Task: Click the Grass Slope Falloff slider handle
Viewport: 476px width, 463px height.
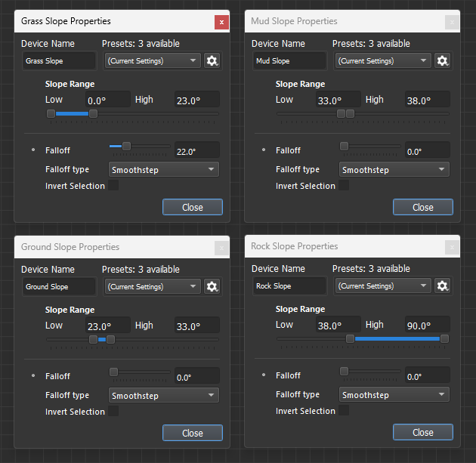Action: [126, 146]
